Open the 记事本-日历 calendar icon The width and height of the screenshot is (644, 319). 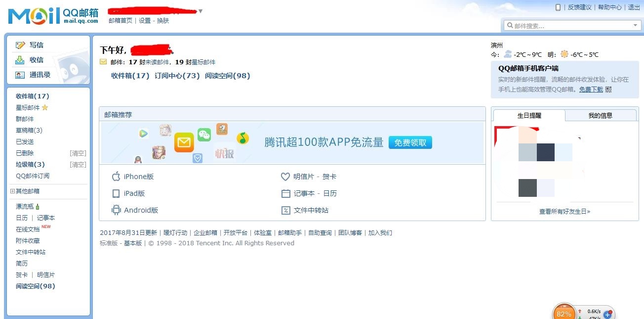click(285, 193)
